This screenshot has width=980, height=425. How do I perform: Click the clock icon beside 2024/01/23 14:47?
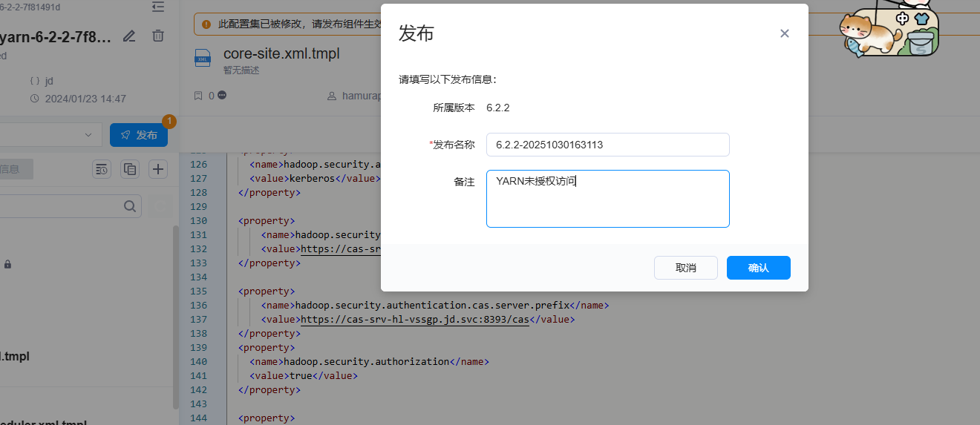click(x=34, y=99)
